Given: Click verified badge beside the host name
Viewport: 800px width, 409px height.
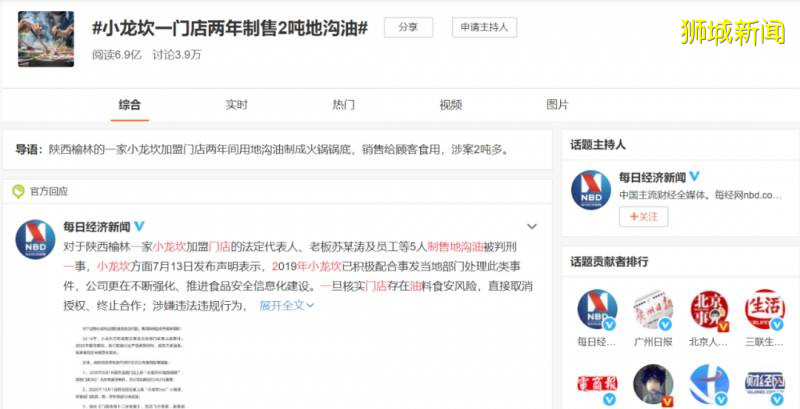Looking at the screenshot, I should (694, 177).
